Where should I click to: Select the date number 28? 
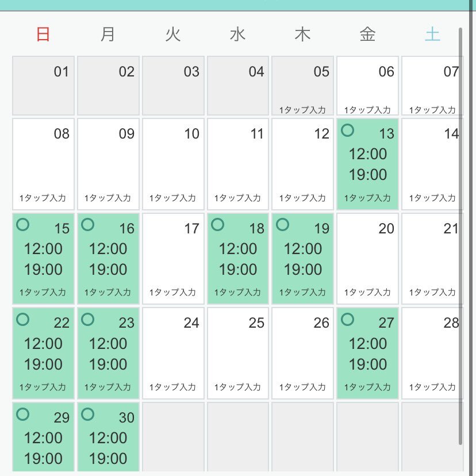click(451, 323)
